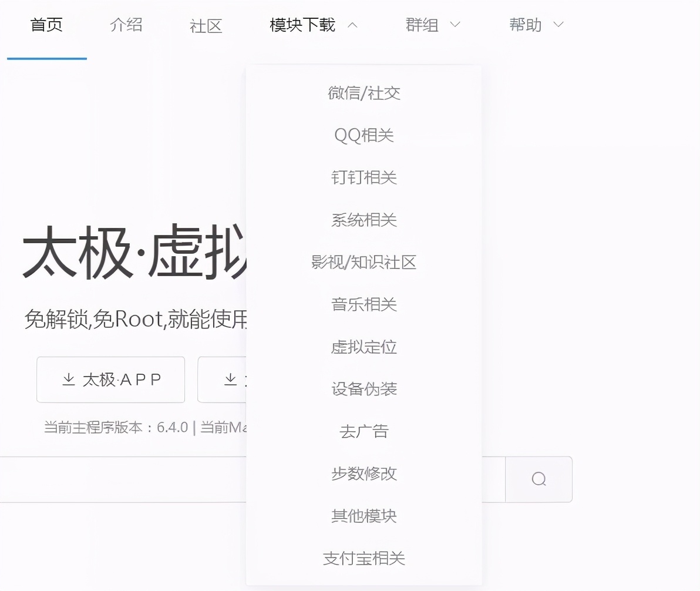Open the 支付宝相关 module list
700x591 pixels.
tap(364, 559)
